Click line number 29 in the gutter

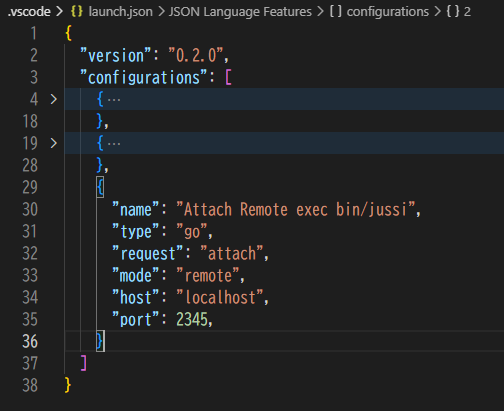click(30, 187)
